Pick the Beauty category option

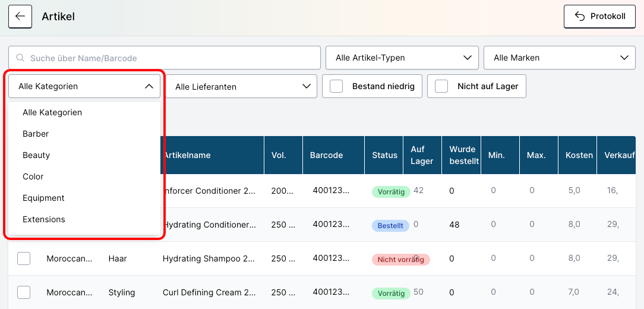click(x=36, y=155)
